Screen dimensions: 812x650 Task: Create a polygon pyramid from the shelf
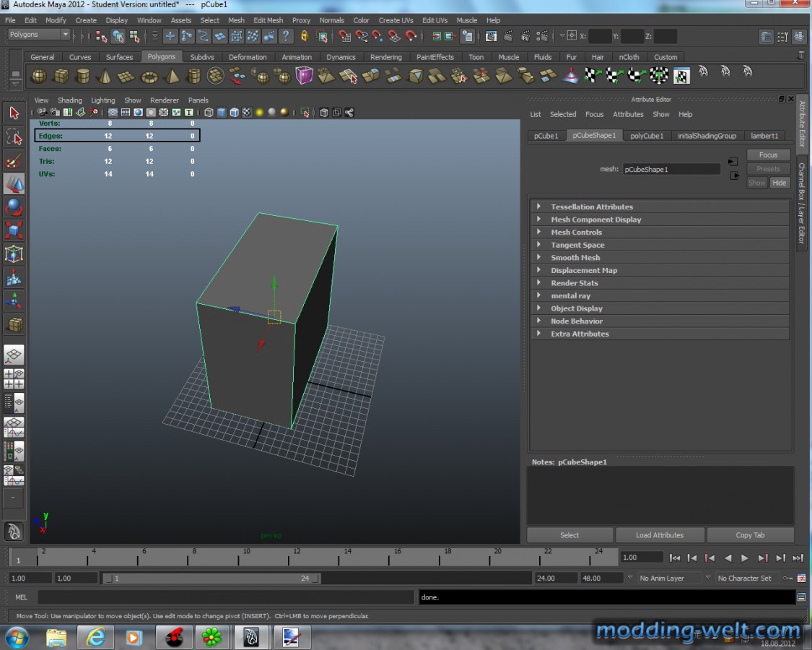tap(172, 77)
